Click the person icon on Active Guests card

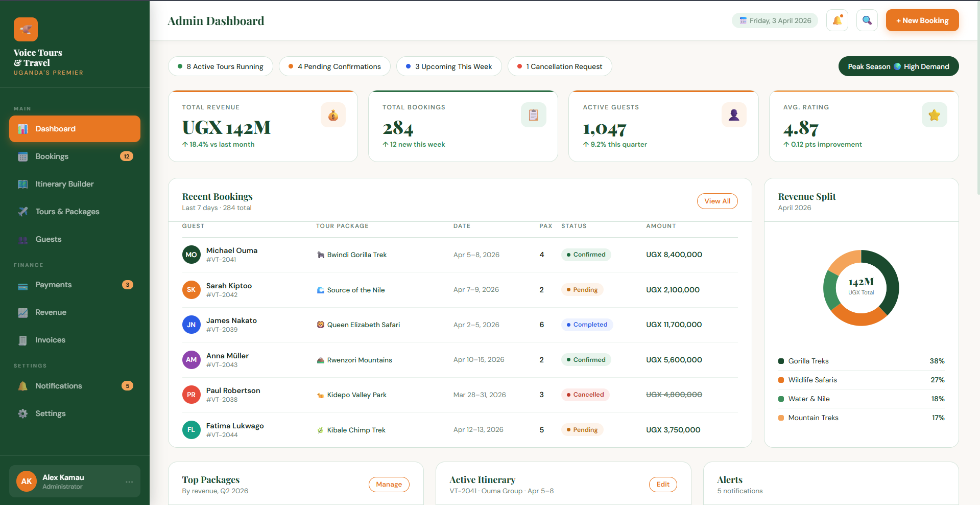[x=734, y=114]
